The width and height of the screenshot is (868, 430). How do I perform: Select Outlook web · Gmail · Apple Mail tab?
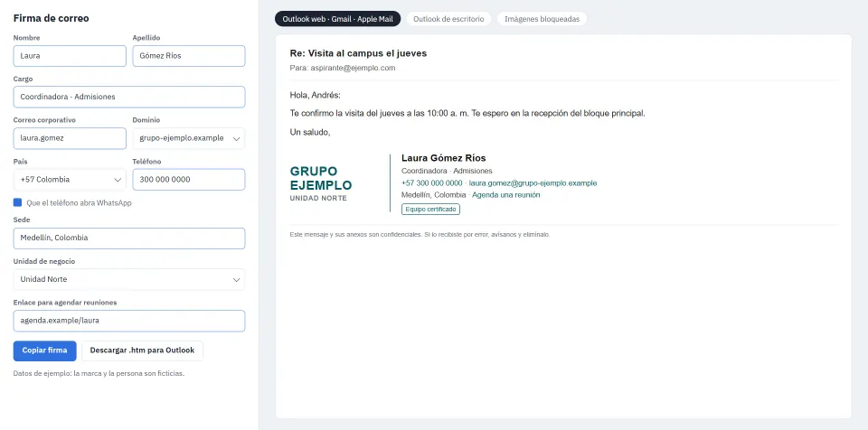[x=337, y=19]
